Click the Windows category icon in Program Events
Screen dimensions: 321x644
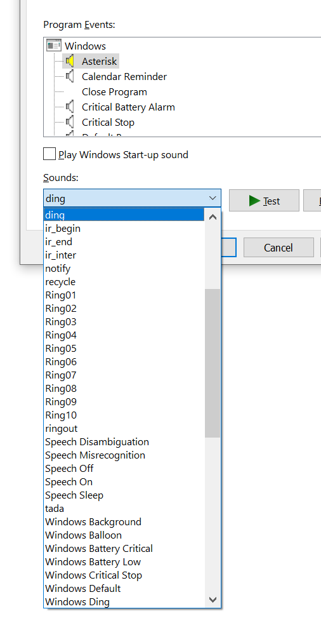54,46
